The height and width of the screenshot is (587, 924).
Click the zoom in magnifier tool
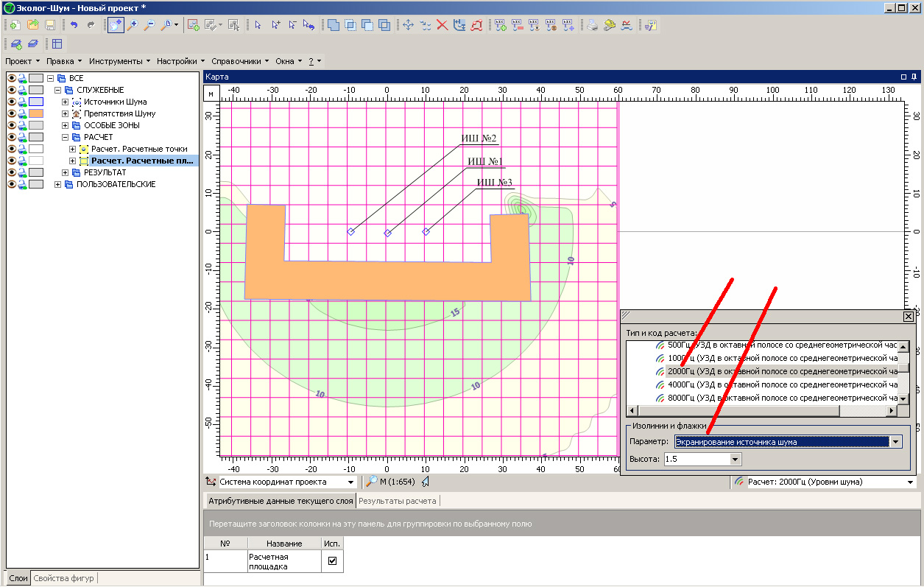click(x=133, y=25)
